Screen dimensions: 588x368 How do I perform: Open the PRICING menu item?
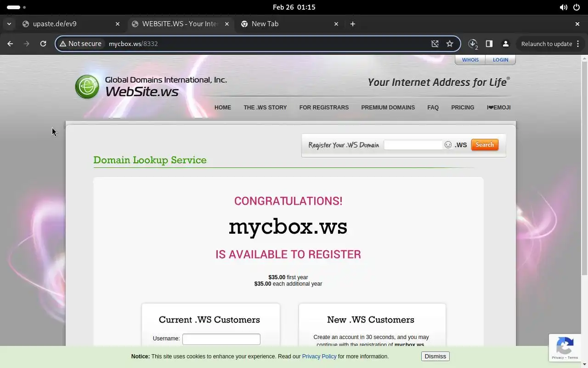coord(463,108)
